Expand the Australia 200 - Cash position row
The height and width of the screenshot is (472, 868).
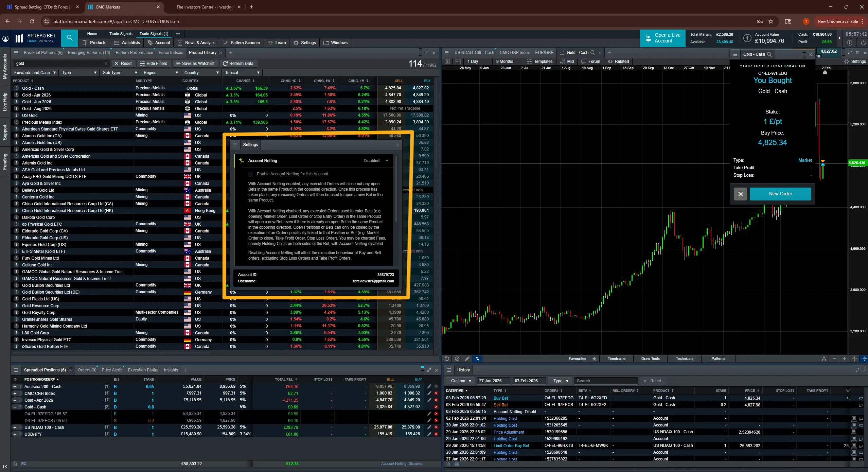click(x=15, y=386)
